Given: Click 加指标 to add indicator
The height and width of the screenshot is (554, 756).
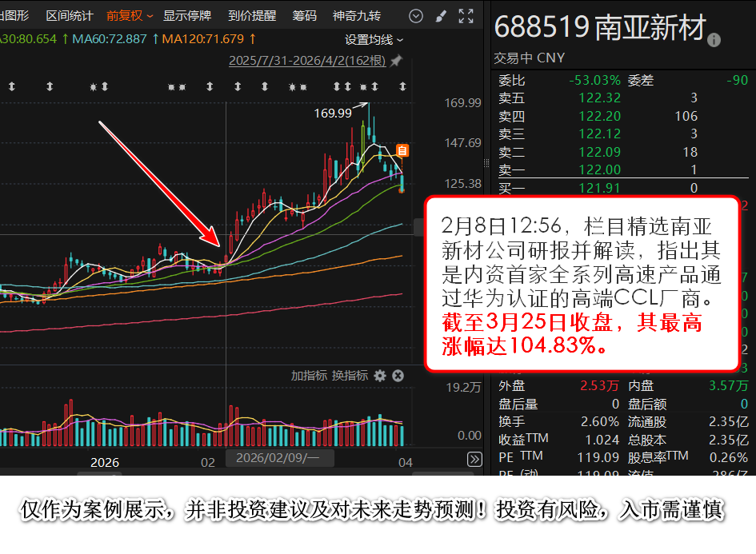Looking at the screenshot, I should (309, 376).
